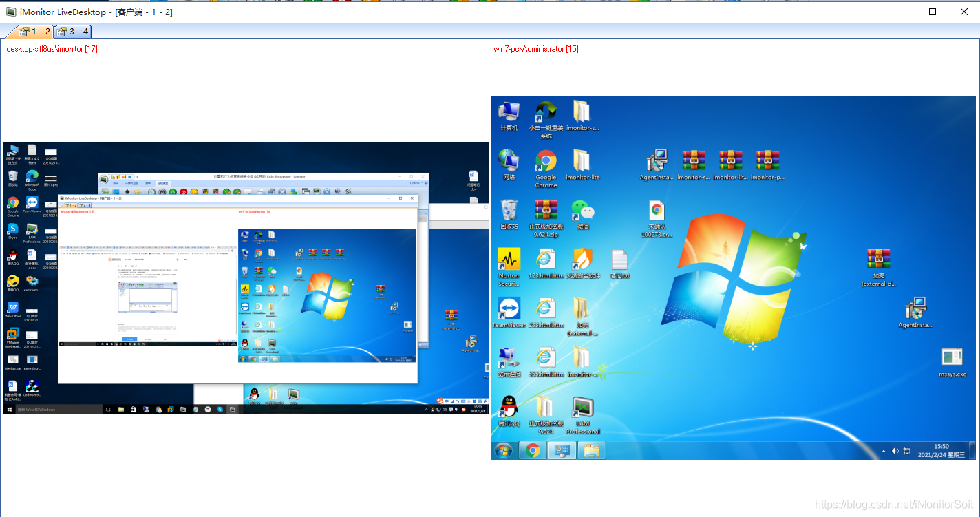Click remote-control app on win7-pc taskbar
980x517 pixels.
point(562,451)
